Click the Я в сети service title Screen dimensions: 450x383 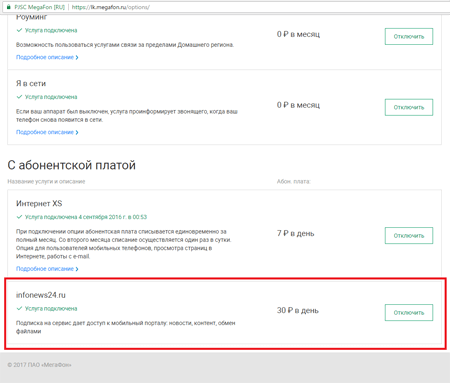(x=31, y=83)
